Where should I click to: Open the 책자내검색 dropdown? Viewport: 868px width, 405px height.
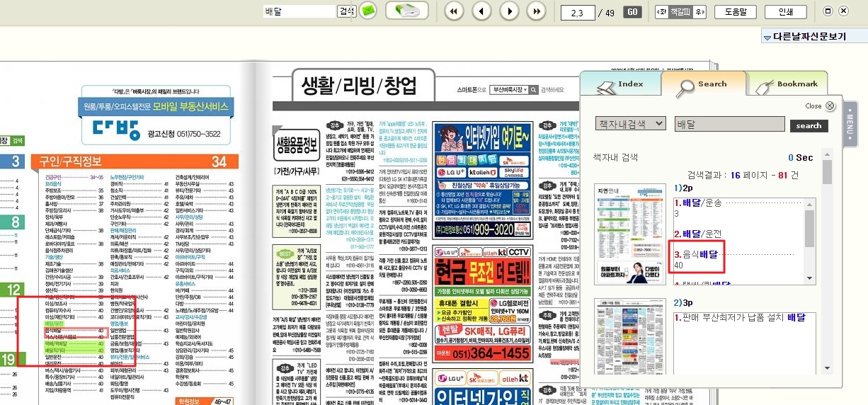click(x=631, y=124)
